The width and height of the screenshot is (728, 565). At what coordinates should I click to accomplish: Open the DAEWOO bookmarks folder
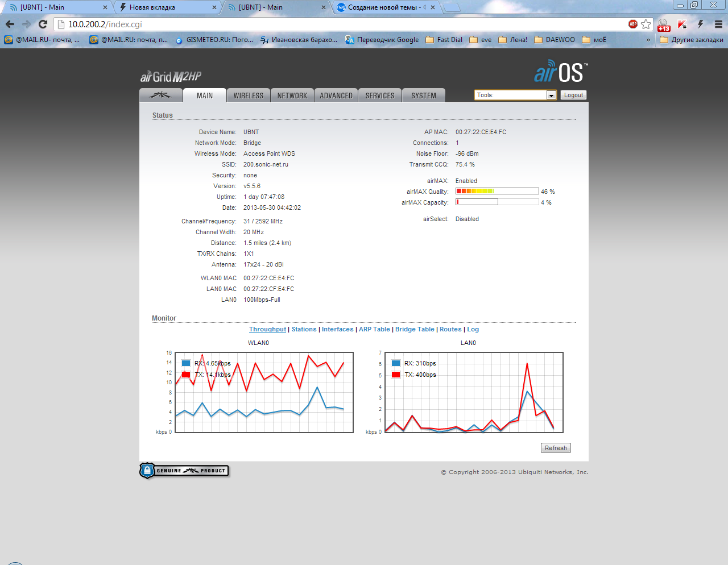pos(555,40)
